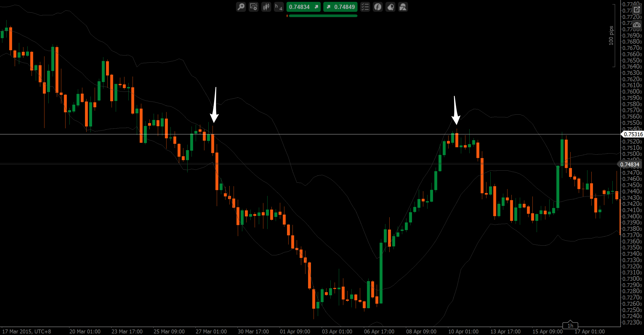This screenshot has width=644, height=335.
Task: Click the '06 Apr 17:00' time axis label
Action: [x=379, y=332]
